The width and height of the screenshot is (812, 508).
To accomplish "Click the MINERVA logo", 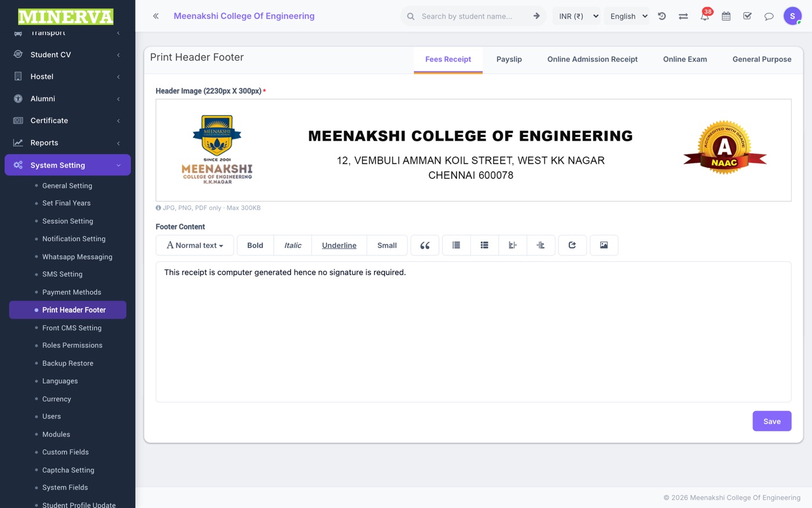I will (x=66, y=16).
